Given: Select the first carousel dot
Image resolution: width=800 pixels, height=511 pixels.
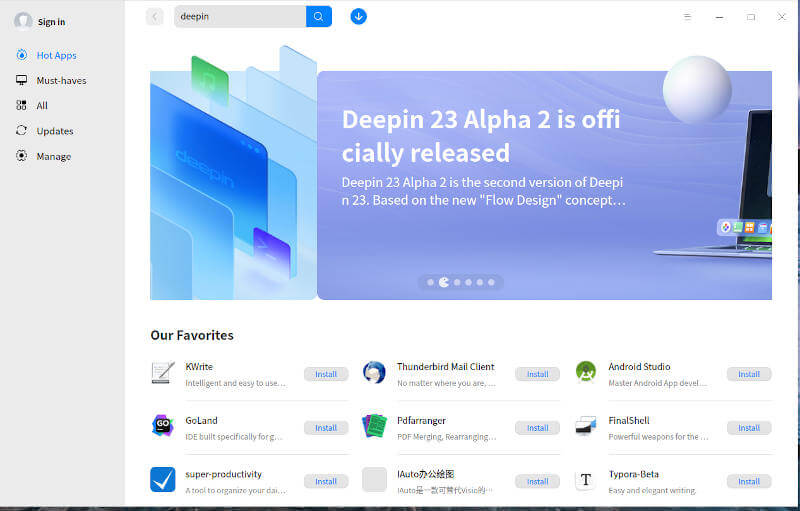Looking at the screenshot, I should 430,282.
